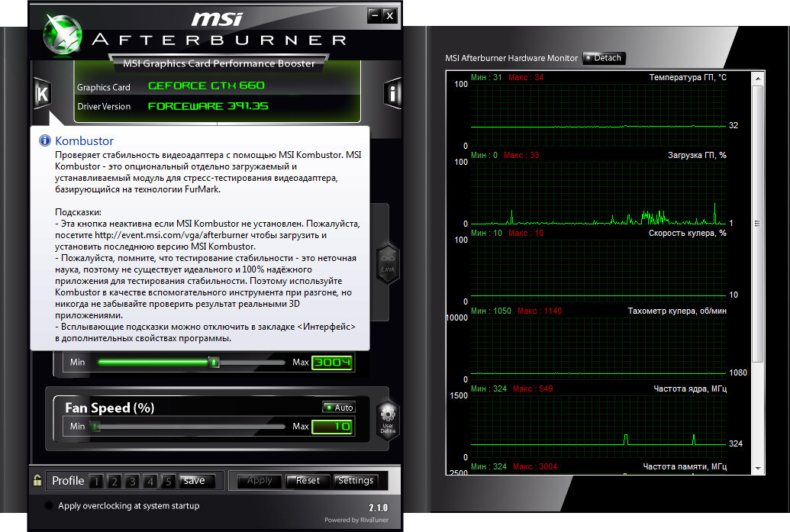Toggle Apply overclocking at system startup

(x=49, y=506)
